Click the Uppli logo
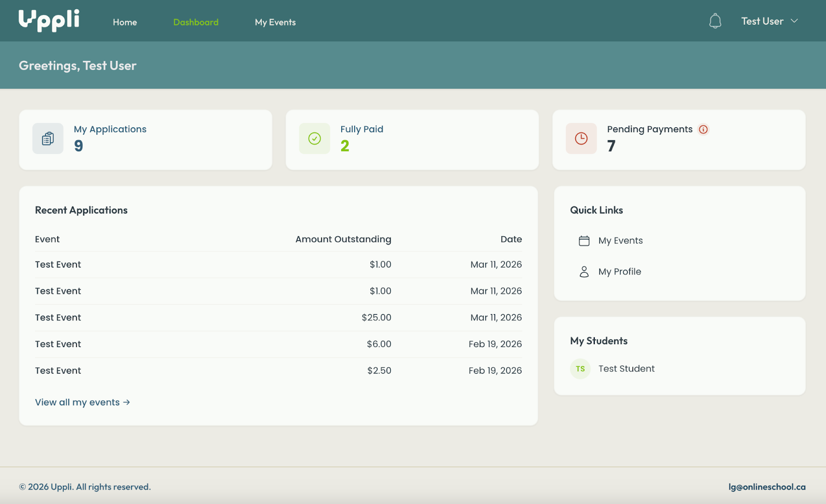The image size is (826, 504). coord(49,21)
